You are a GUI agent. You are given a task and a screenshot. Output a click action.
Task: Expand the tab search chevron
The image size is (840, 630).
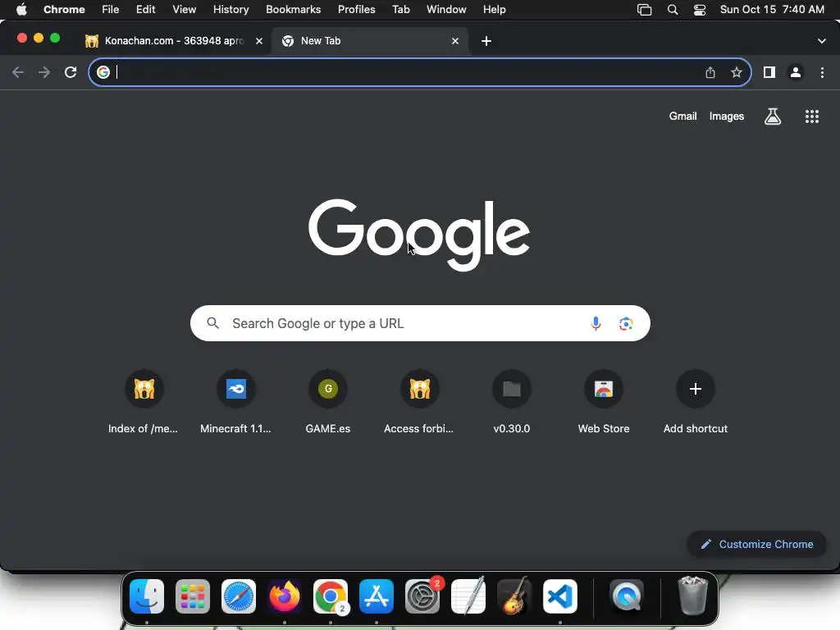click(x=822, y=41)
